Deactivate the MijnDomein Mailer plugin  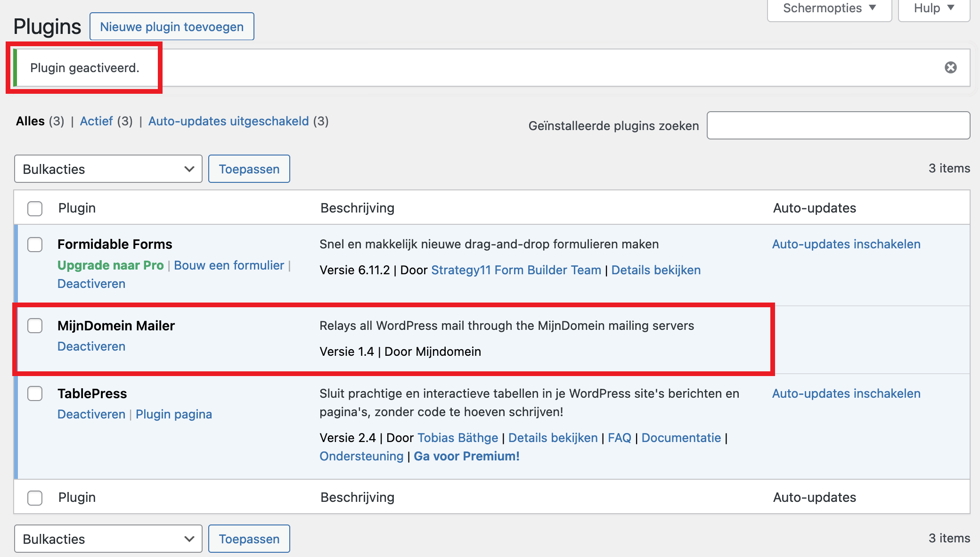click(91, 346)
